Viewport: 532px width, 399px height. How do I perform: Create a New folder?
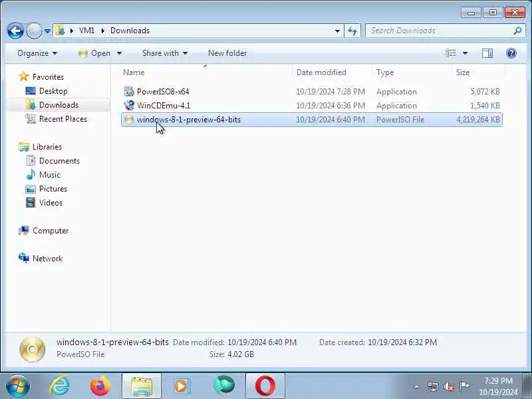click(227, 53)
